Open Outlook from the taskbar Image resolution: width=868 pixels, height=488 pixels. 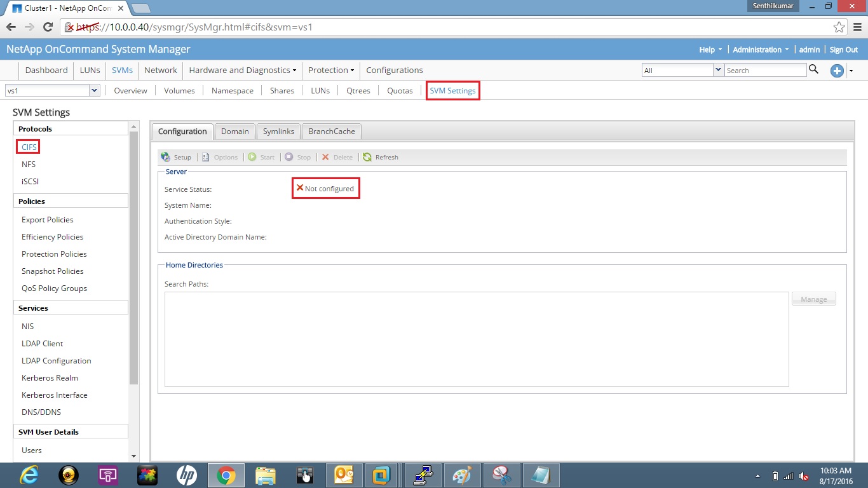click(x=344, y=475)
